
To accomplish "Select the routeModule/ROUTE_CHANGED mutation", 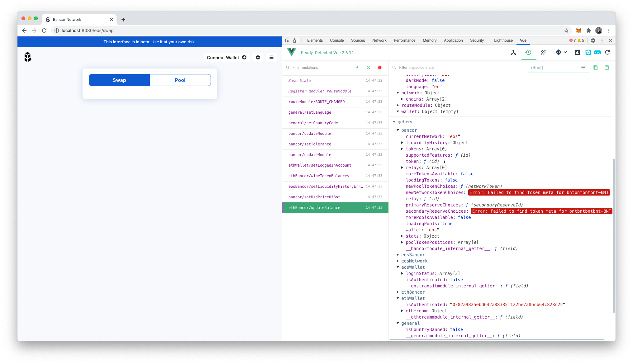I will [335, 102].
